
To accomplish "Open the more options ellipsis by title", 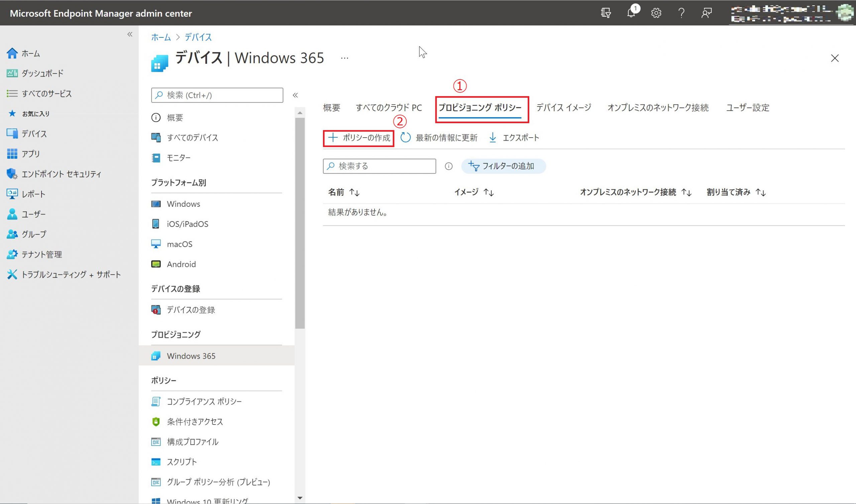I will pos(344,58).
